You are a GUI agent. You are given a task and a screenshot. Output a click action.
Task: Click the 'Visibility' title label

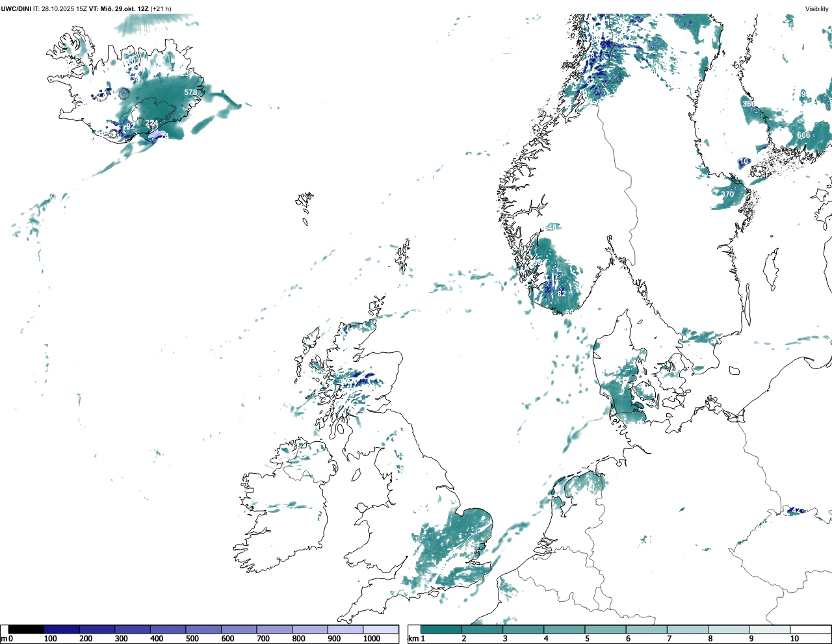click(x=817, y=9)
